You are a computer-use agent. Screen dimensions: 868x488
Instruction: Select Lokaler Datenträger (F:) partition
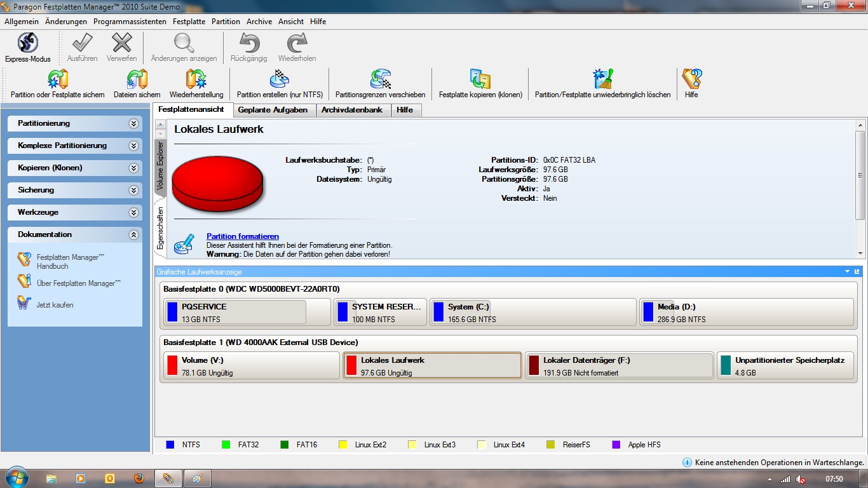coord(619,366)
